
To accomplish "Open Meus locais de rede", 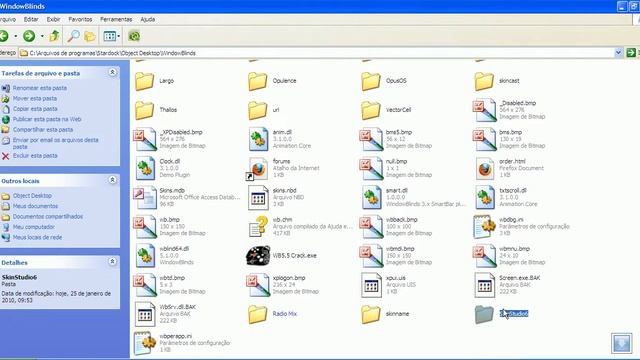I will point(37,237).
